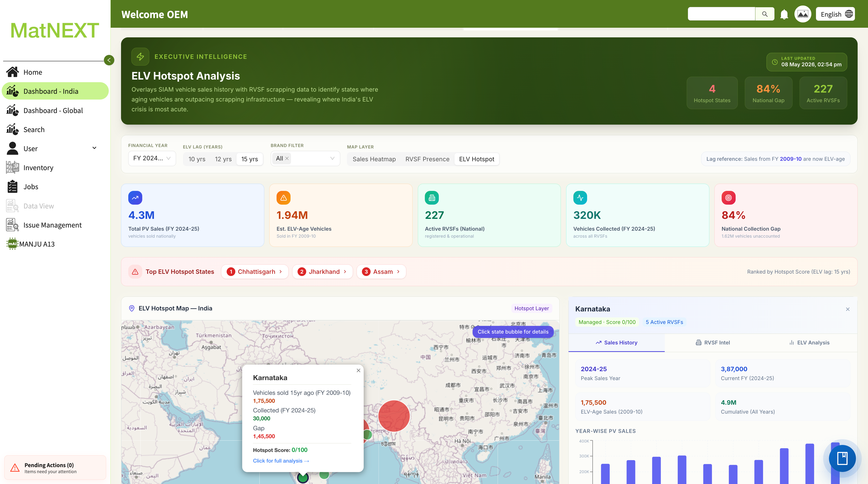Open the Sales History tab

pyautogui.click(x=616, y=343)
